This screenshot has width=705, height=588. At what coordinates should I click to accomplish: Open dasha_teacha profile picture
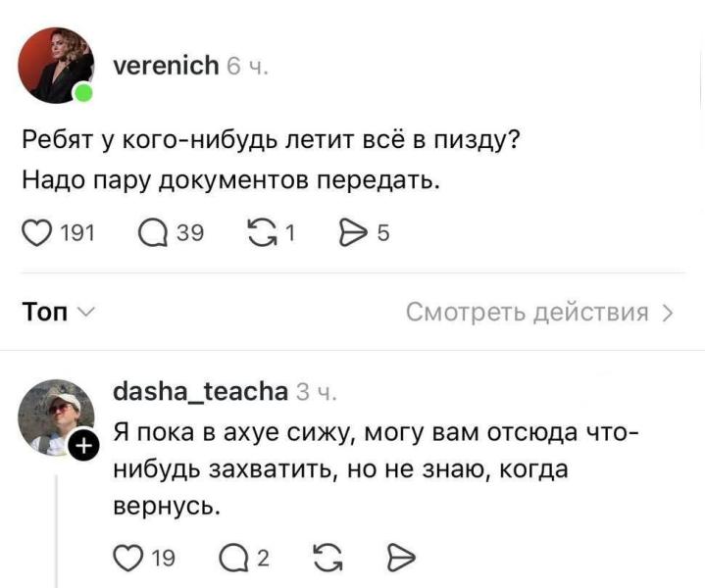click(x=57, y=416)
